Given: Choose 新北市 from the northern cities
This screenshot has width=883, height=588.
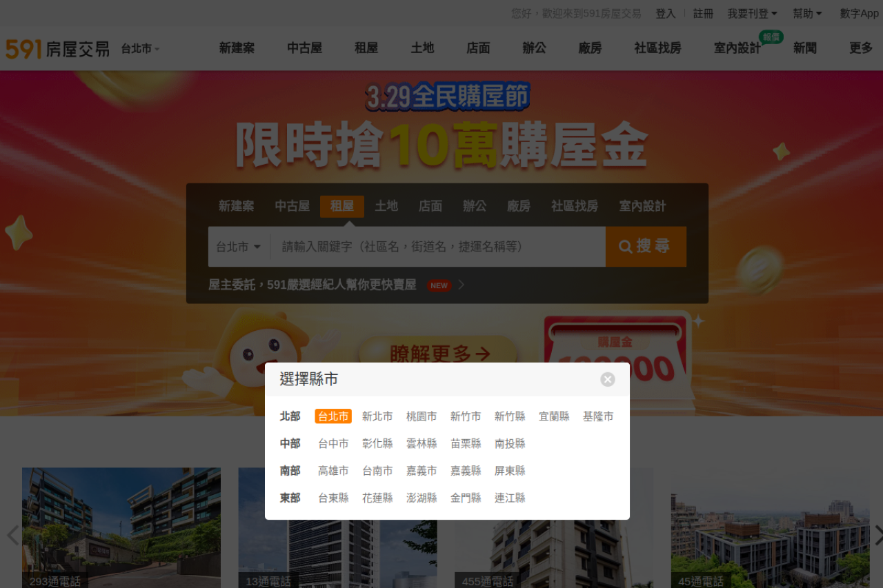Looking at the screenshot, I should coord(377,416).
